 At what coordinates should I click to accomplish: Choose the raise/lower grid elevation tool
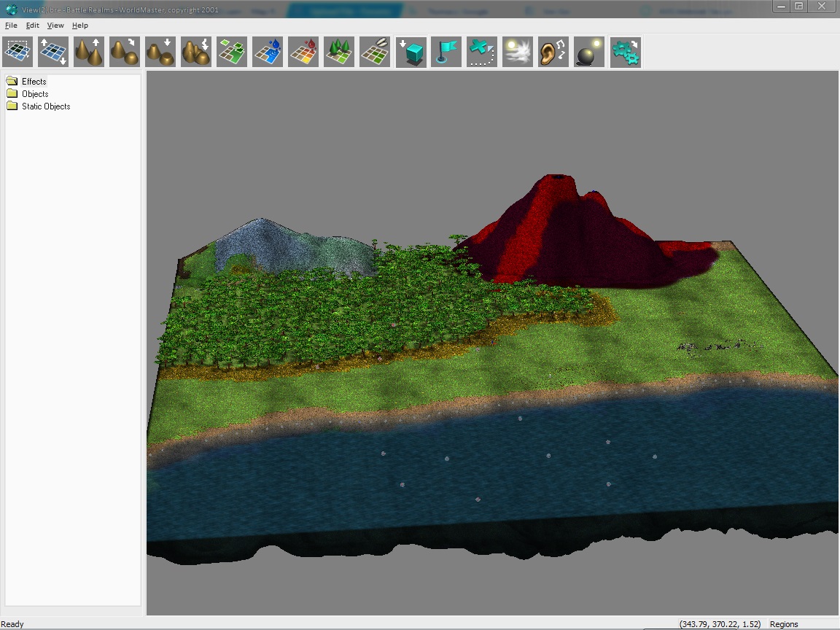[x=53, y=52]
